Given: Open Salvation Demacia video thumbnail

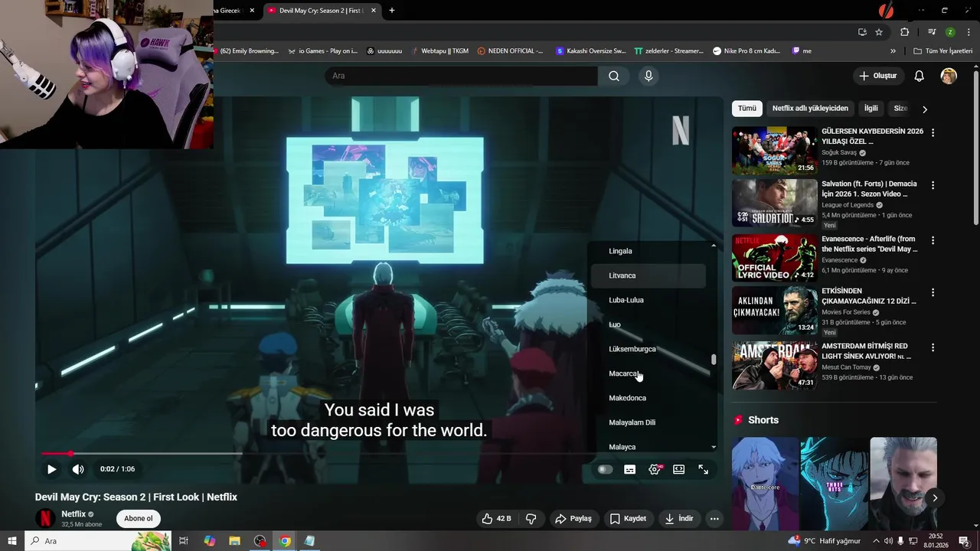Looking at the screenshot, I should 774,203.
